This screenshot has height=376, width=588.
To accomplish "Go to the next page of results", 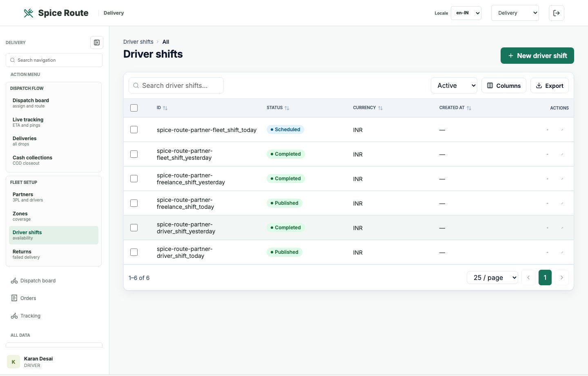I will 562,278.
